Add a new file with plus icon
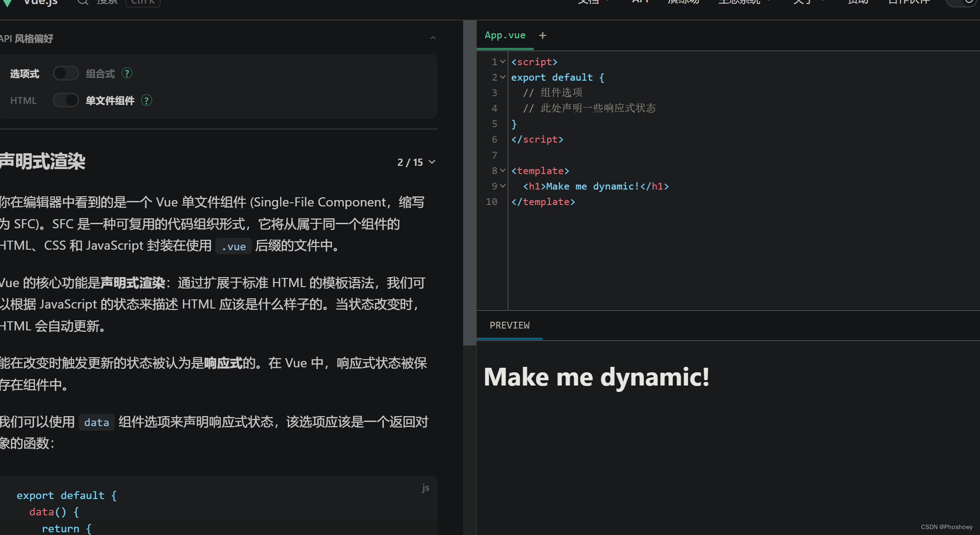This screenshot has width=980, height=535. [542, 36]
